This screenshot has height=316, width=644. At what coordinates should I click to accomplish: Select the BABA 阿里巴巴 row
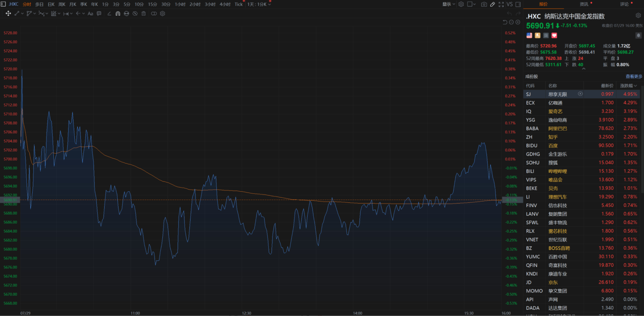point(582,128)
